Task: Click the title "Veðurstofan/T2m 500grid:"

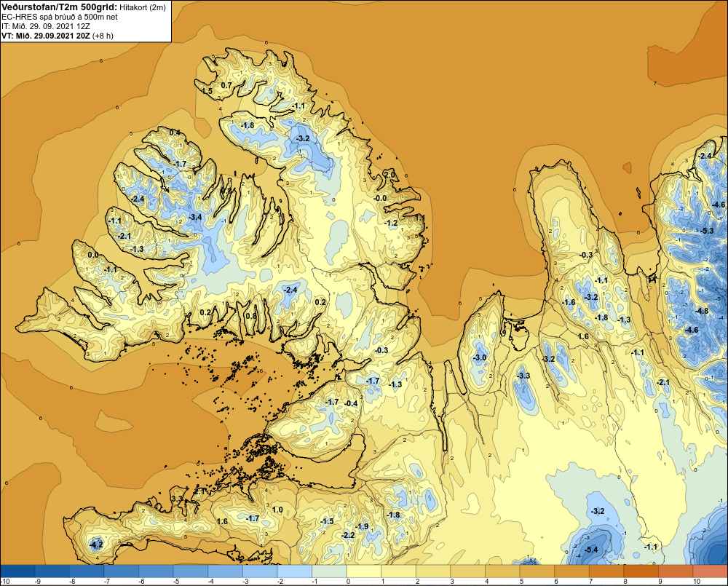Action: 60,7
